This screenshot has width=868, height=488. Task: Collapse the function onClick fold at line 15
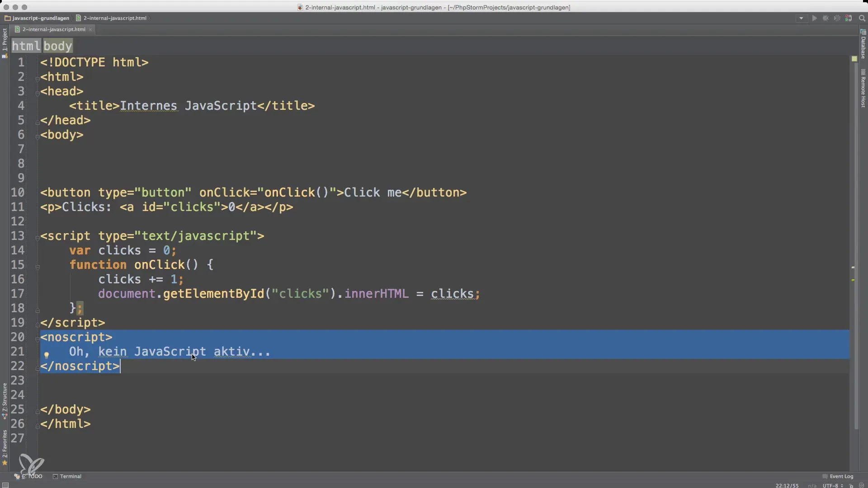click(38, 267)
